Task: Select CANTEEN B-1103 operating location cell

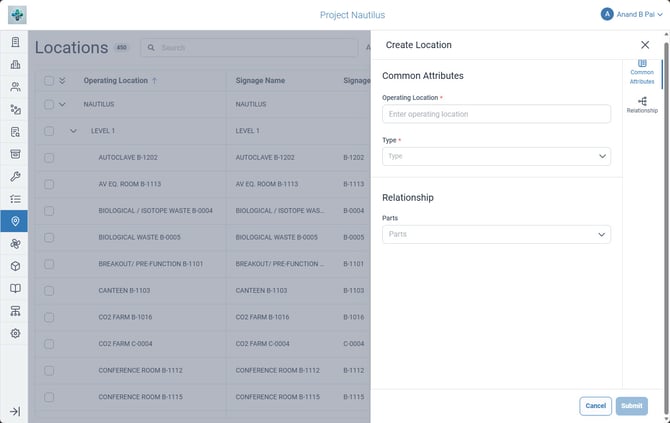Action: pos(124,291)
